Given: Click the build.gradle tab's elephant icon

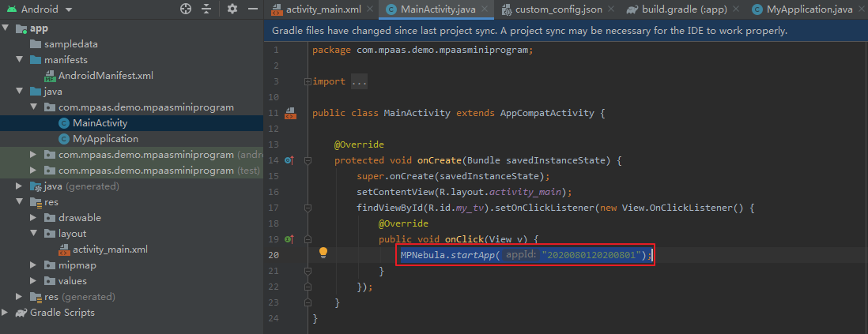Looking at the screenshot, I should click(x=632, y=9).
